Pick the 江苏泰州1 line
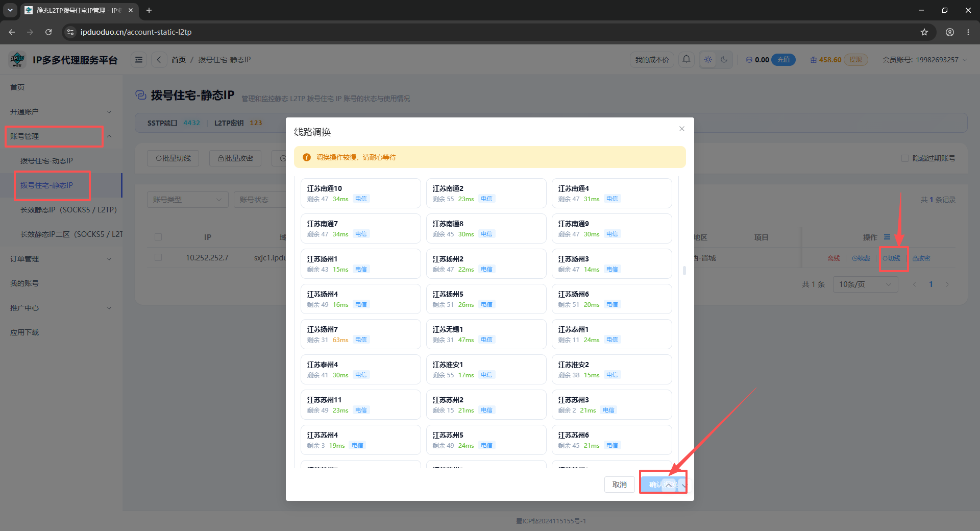This screenshot has height=531, width=980. (x=611, y=334)
